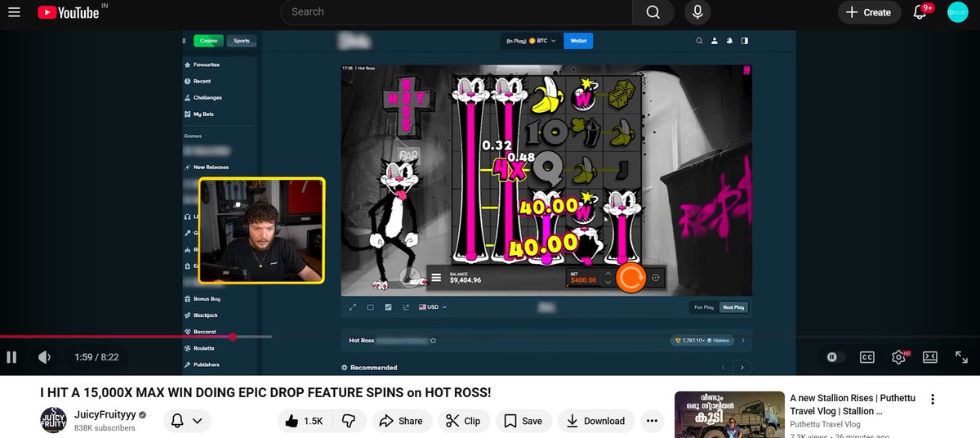Like the video, 1.5K
The image size is (980, 438).
[302, 421]
